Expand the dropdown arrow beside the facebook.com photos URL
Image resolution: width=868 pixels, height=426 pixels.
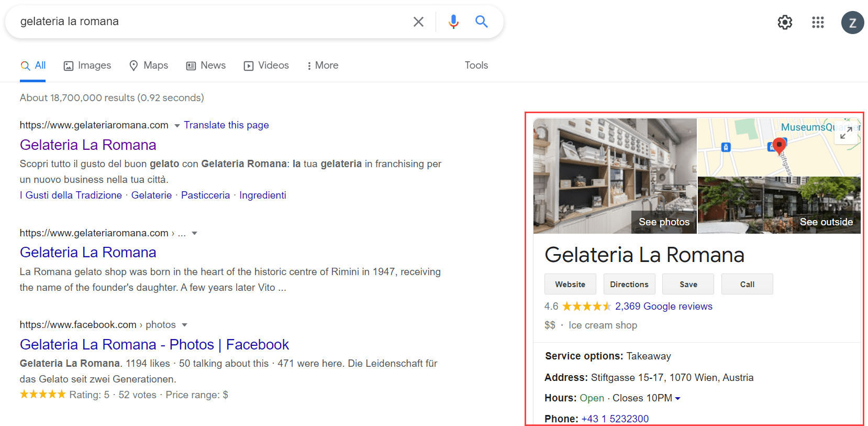pyautogui.click(x=184, y=325)
